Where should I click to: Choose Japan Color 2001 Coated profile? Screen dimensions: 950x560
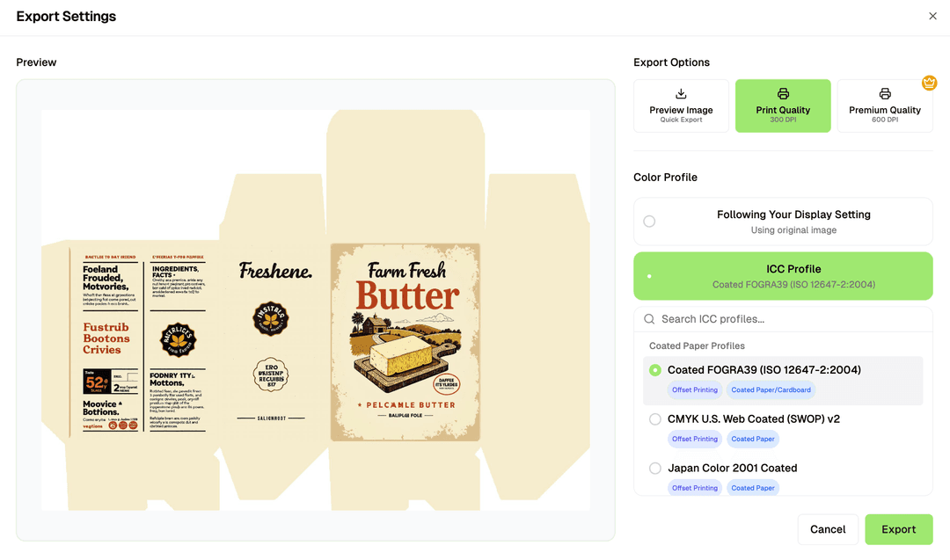click(655, 469)
